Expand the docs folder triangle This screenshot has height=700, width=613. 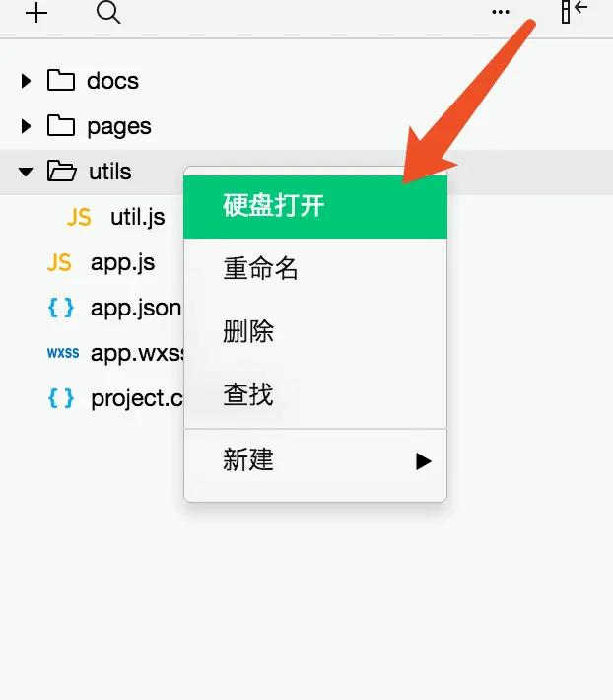(x=26, y=81)
